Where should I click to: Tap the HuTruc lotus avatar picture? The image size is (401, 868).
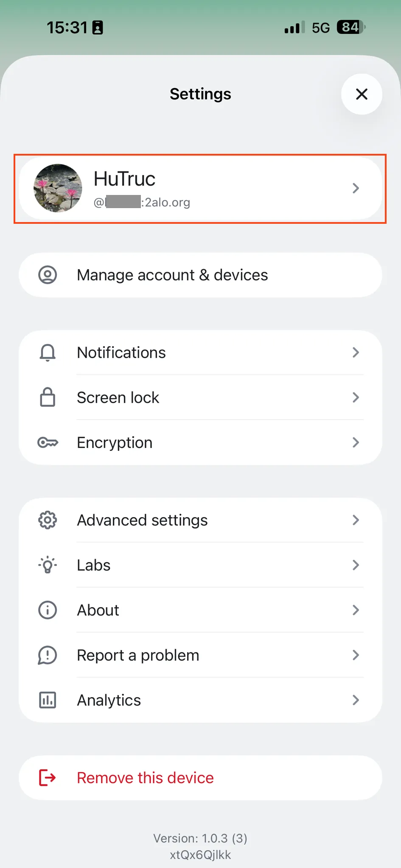coord(58,188)
